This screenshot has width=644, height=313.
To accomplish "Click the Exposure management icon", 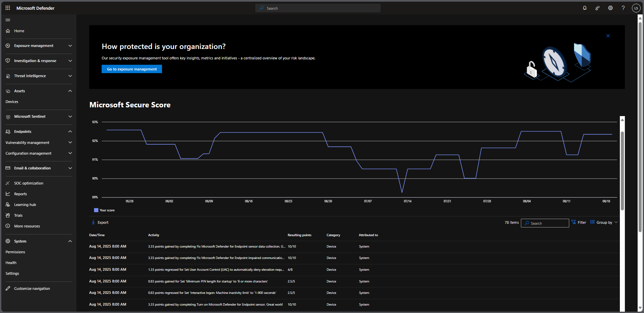I will coord(8,46).
